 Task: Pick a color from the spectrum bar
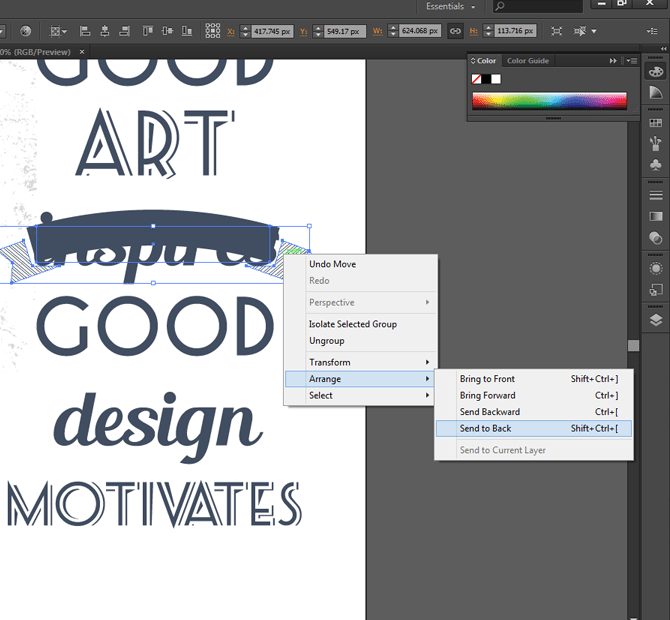pos(549,101)
